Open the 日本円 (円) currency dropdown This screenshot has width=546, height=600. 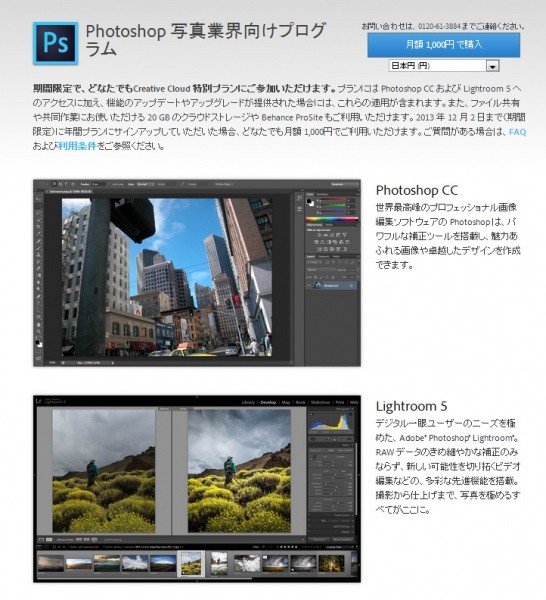[444, 66]
